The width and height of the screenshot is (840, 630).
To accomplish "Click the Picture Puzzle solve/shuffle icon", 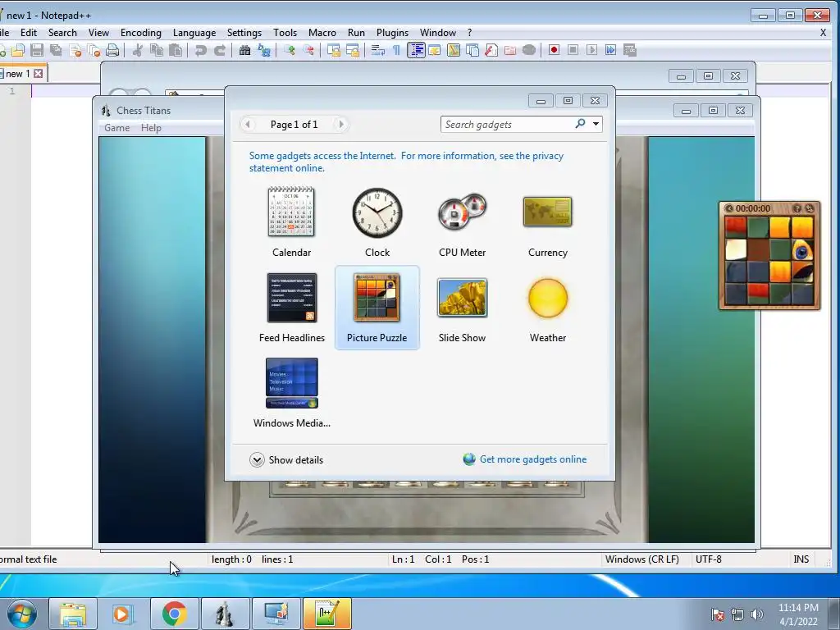I will click(810, 208).
